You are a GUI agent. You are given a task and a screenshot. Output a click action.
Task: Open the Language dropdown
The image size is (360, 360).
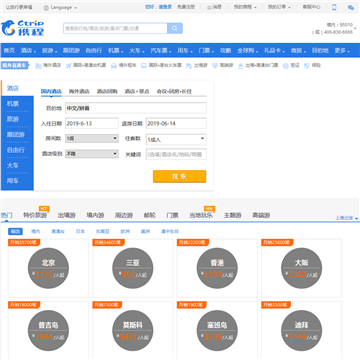click(63, 7)
